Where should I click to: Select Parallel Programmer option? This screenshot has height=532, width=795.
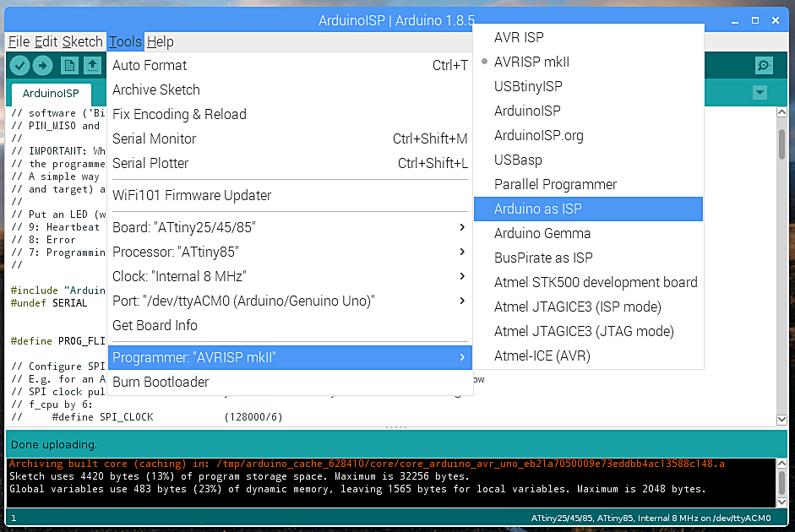[x=588, y=184]
